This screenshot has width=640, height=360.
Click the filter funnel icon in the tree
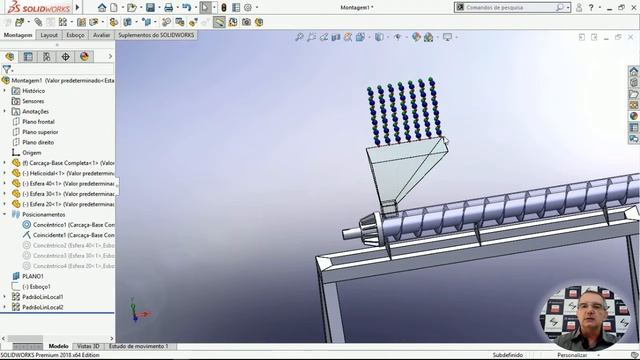click(7, 69)
